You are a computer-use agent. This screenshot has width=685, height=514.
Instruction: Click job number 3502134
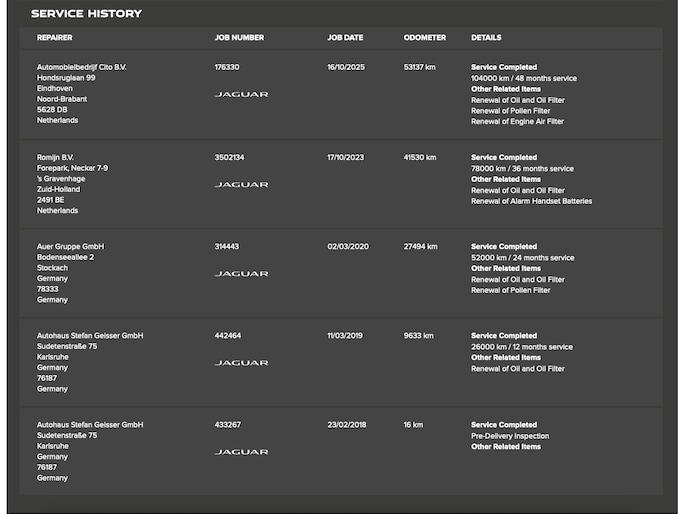click(x=229, y=157)
